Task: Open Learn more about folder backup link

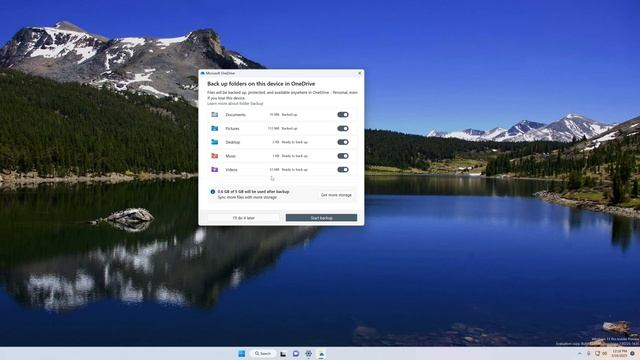Action: [235, 104]
